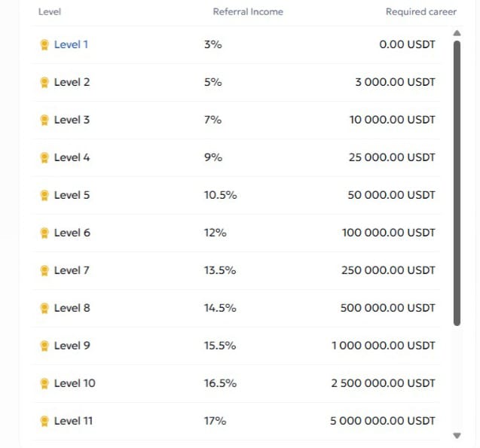Click the medal icon beside Level 9
Viewport: 480px width, 448px height.
[44, 346]
